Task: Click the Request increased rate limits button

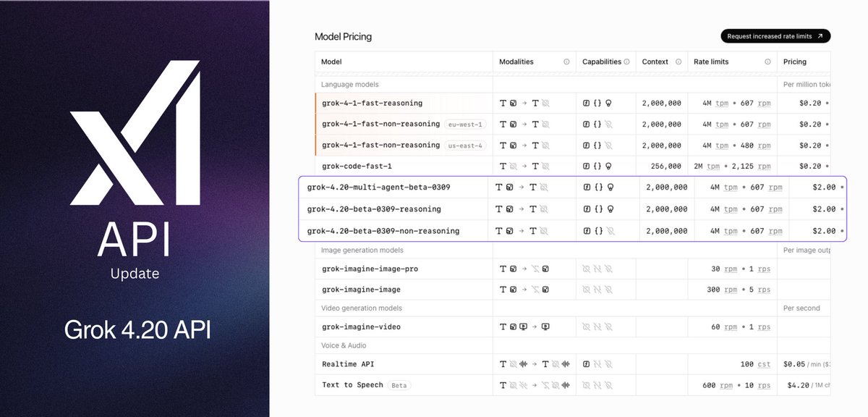Action: click(775, 36)
